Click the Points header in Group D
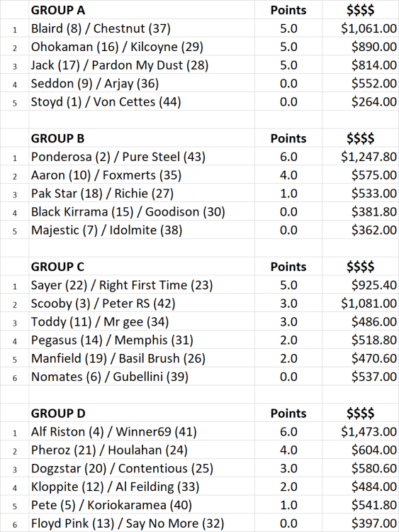This screenshot has width=399, height=532. coord(288,413)
